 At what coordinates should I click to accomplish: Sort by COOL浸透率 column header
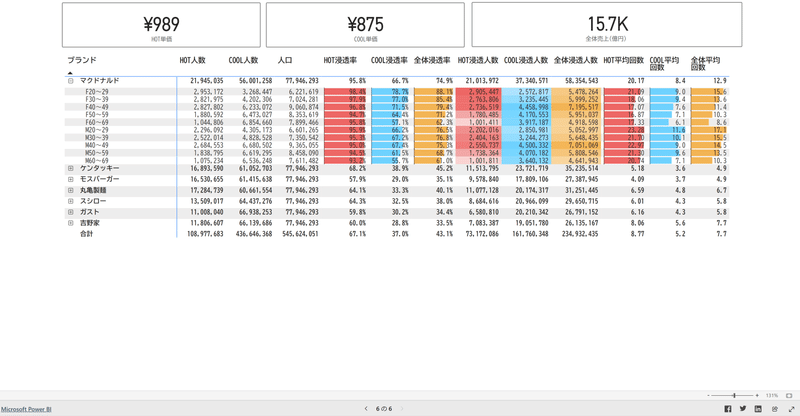click(389, 60)
